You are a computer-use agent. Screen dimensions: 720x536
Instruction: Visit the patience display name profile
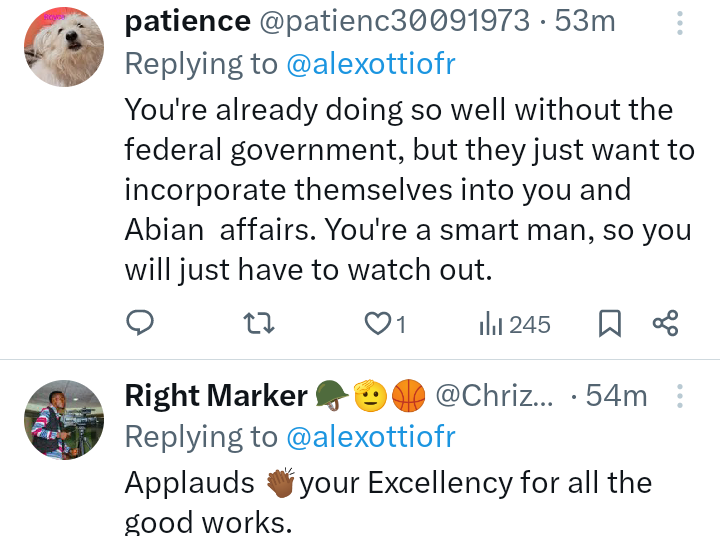coord(187,21)
